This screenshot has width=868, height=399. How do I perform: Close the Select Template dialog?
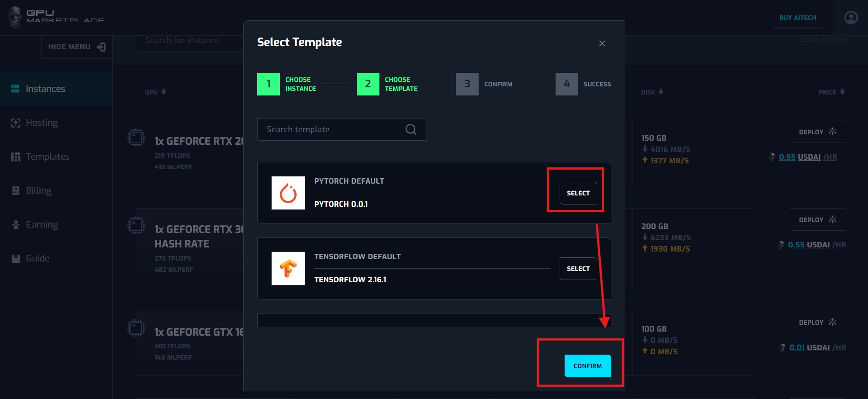(602, 43)
